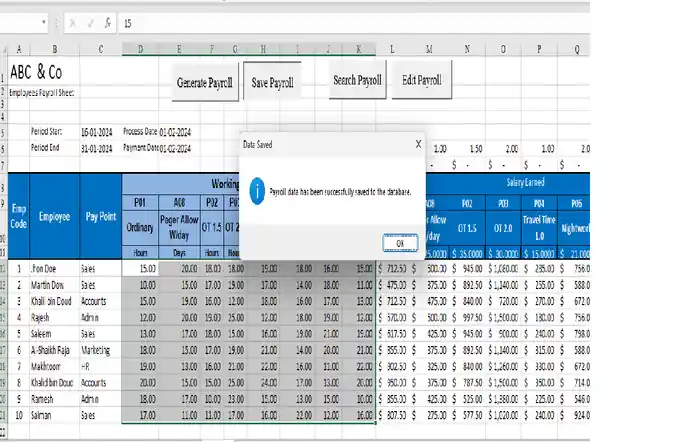This screenshot has height=442, width=700.
Task: Click Salman's ordinary hours 17.00 cell
Action: pos(140,415)
